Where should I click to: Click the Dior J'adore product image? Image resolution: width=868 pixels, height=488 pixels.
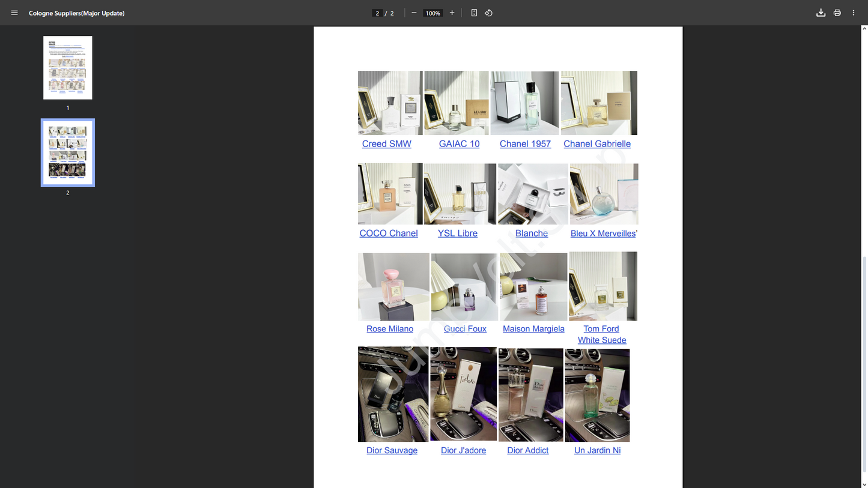[463, 394]
